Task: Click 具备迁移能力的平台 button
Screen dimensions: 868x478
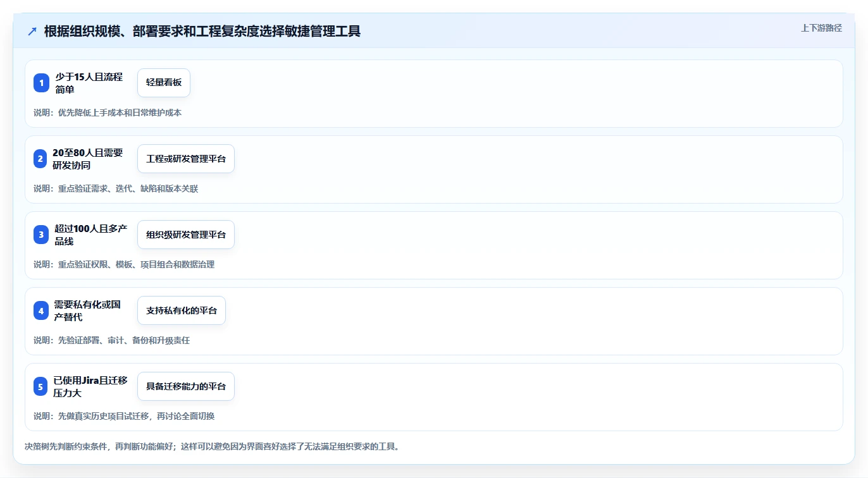Action: [186, 386]
